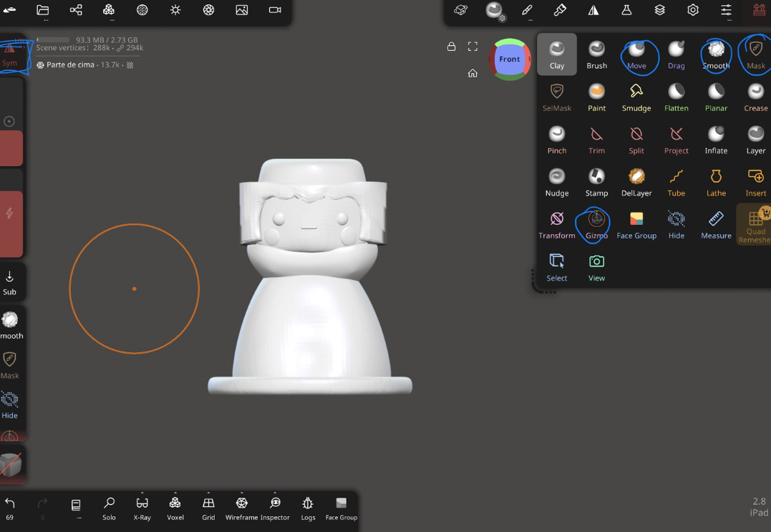Image resolution: width=771 pixels, height=532 pixels.
Task: Open the Lighting sun menu
Action: click(175, 10)
